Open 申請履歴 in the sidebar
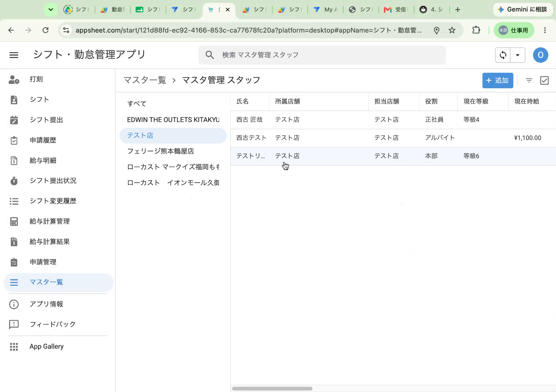The width and height of the screenshot is (556, 392). tap(58, 140)
